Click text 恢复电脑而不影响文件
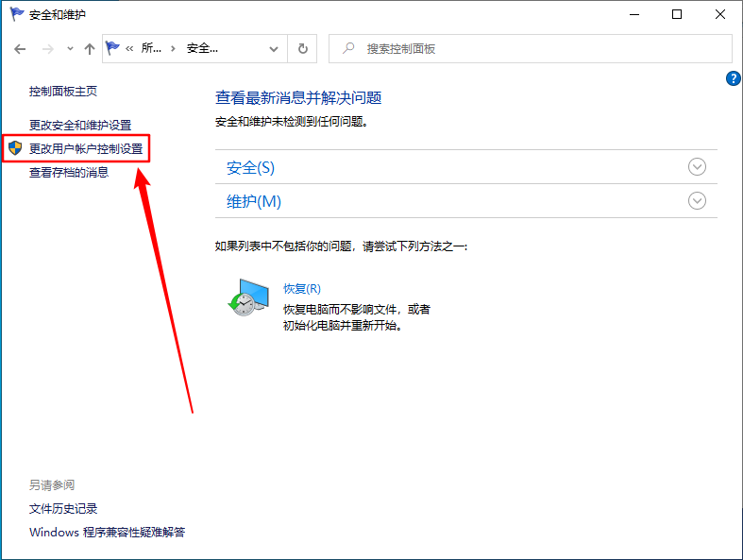The width and height of the screenshot is (743, 560). tap(340, 310)
